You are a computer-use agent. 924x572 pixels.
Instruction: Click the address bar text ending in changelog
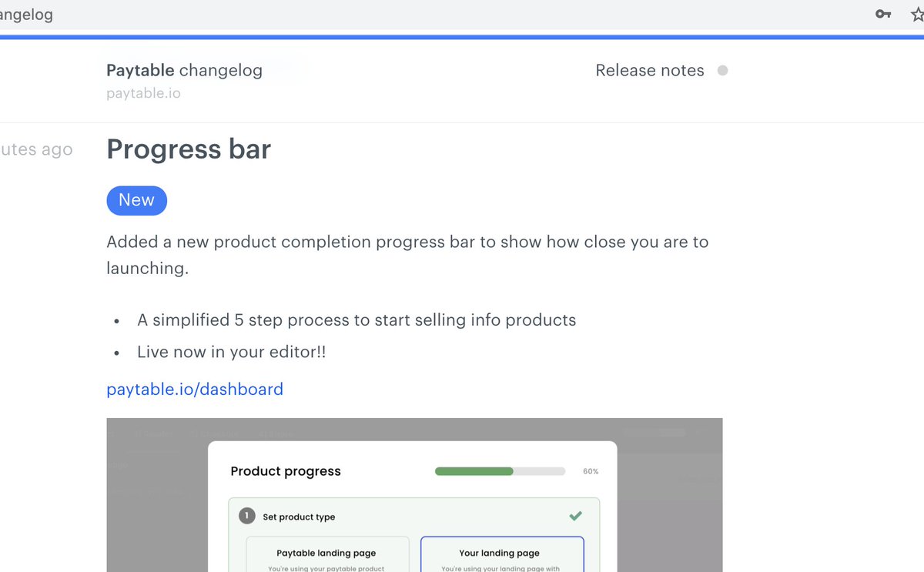(x=26, y=15)
